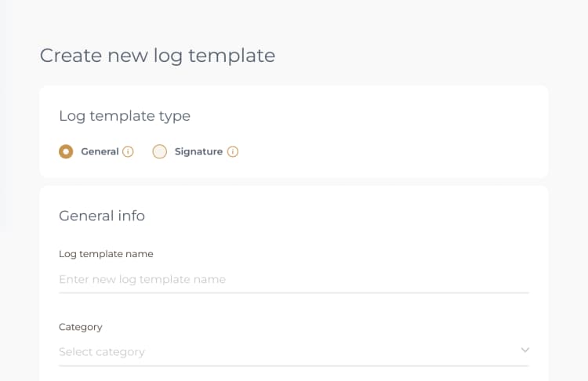Click the "Log template type" section heading
Viewport: 588px width, 381px height.
tap(125, 116)
